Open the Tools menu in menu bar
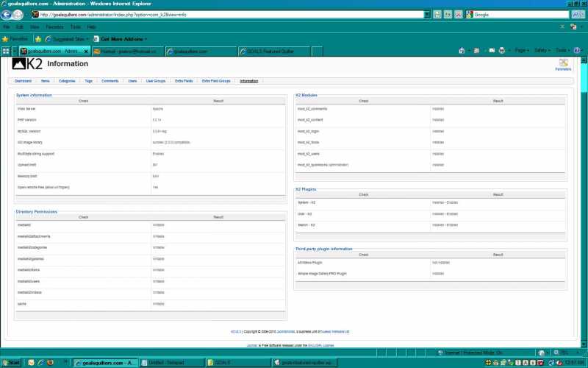 (x=76, y=27)
